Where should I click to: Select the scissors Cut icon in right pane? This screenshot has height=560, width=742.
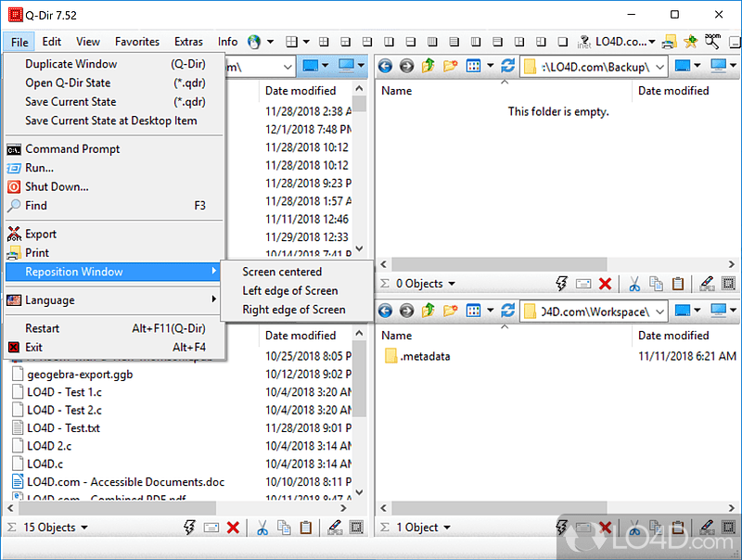tap(634, 283)
